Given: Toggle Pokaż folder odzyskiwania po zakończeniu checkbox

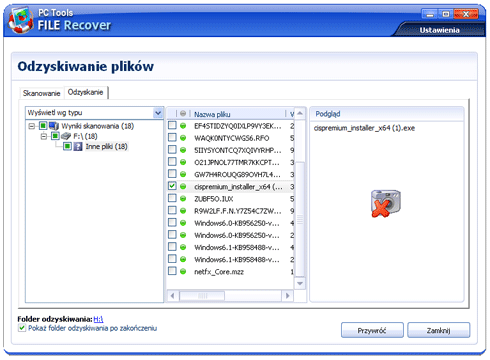Looking at the screenshot, I should click(x=22, y=328).
